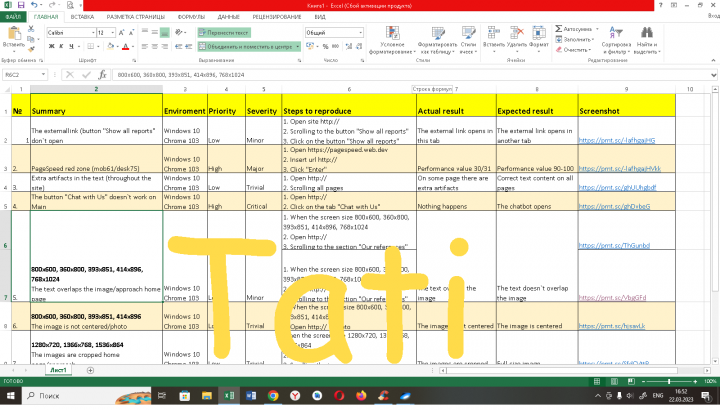720x410 pixels.
Task: Click the Cell Styles icon
Action: (x=468, y=33)
